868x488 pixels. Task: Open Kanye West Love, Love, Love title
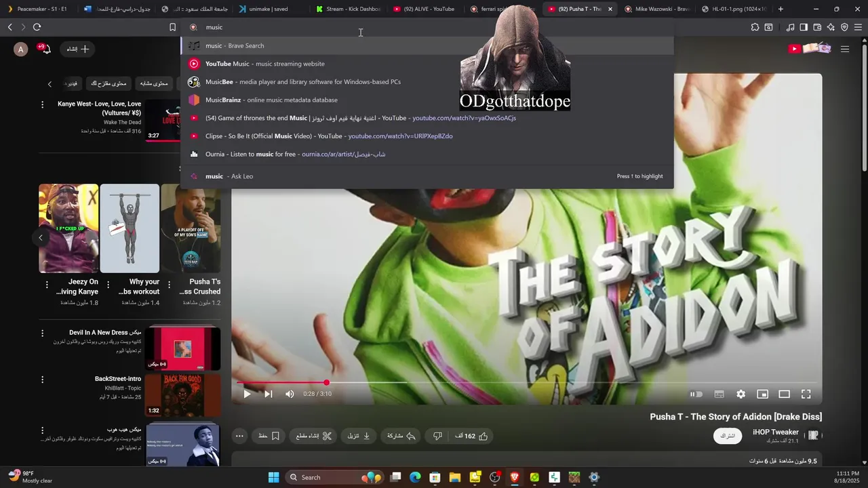100,108
